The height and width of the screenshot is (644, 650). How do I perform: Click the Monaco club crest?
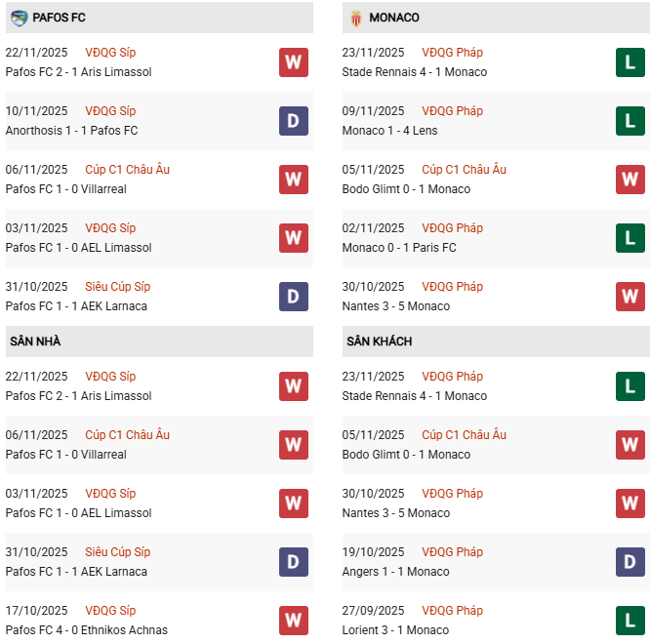pos(354,18)
